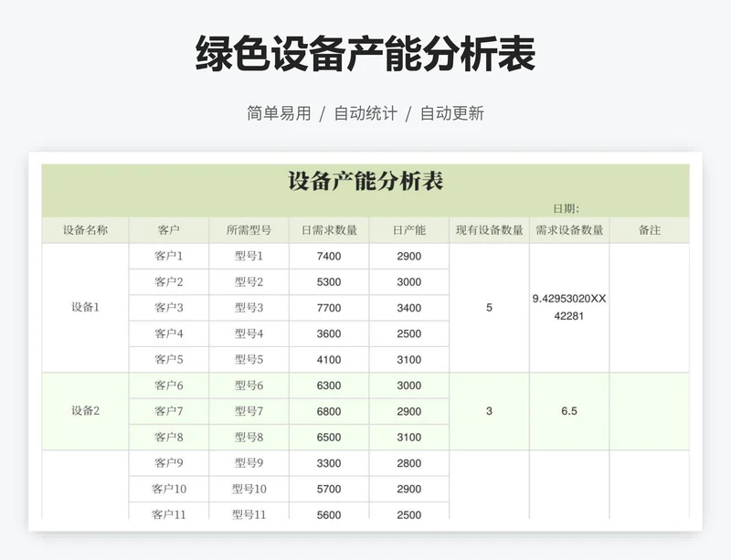The height and width of the screenshot is (560, 731).
Task: Select the 客户3 cell
Action: click(169, 308)
